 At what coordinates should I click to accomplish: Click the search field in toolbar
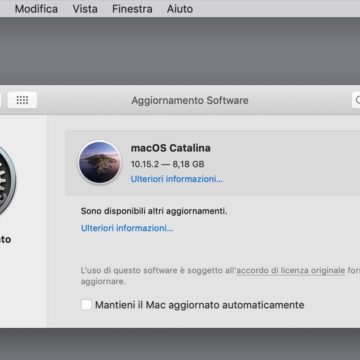coord(356,100)
